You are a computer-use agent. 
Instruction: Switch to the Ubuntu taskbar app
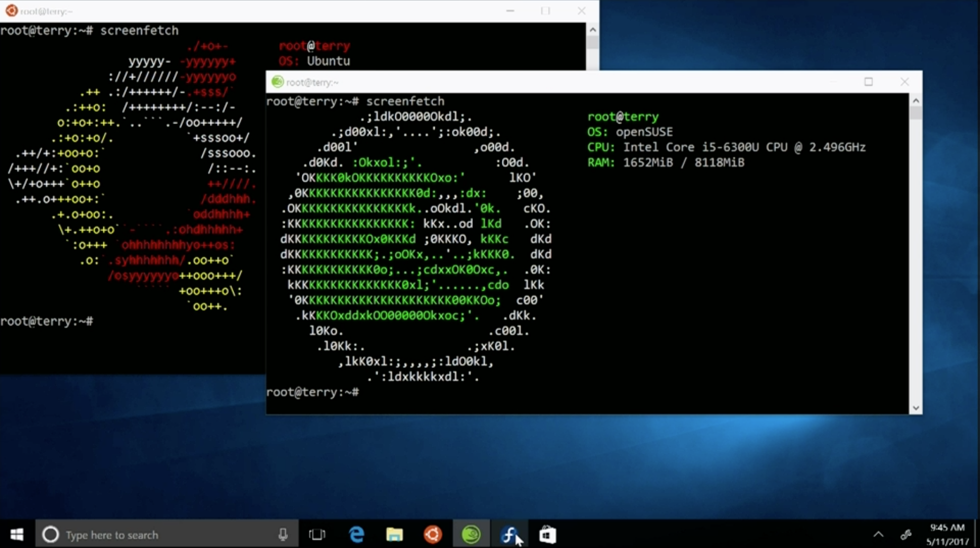[x=433, y=534]
